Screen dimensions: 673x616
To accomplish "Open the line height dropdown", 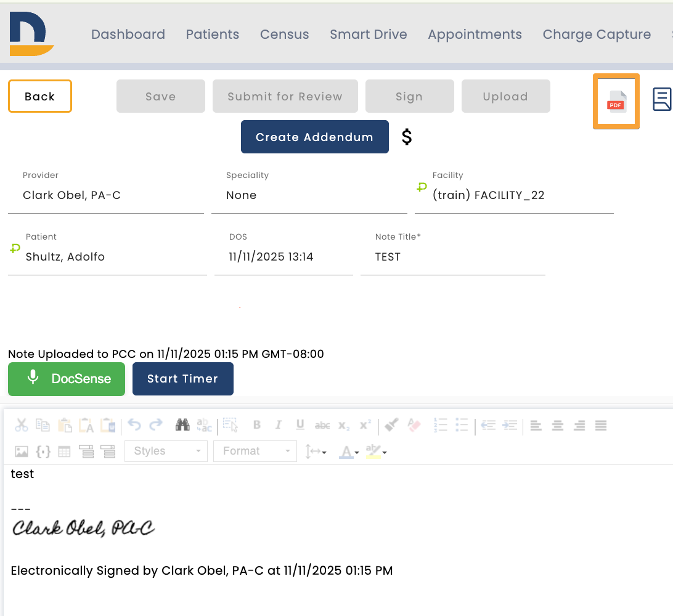I will tap(316, 452).
